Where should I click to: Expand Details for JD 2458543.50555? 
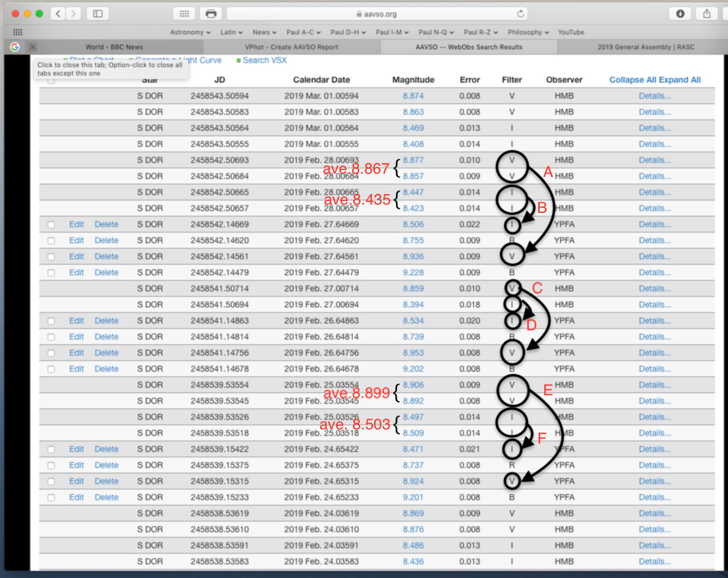tap(655, 144)
